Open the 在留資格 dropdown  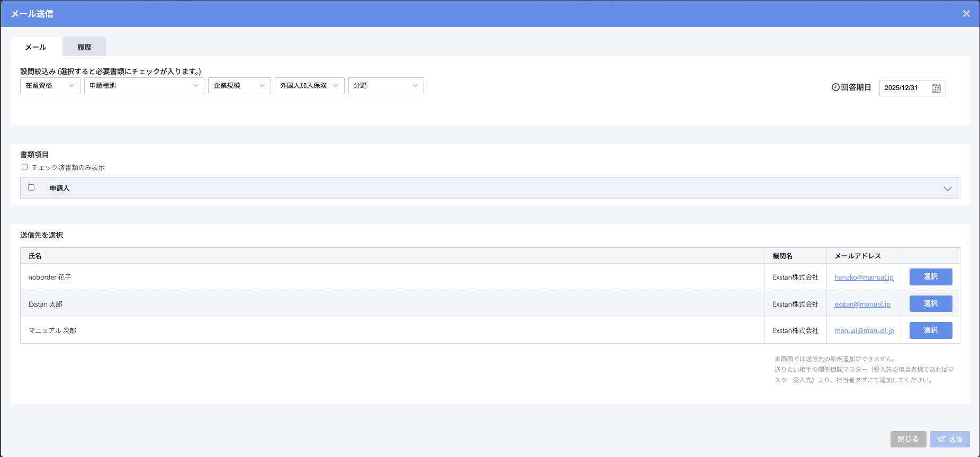(x=50, y=86)
